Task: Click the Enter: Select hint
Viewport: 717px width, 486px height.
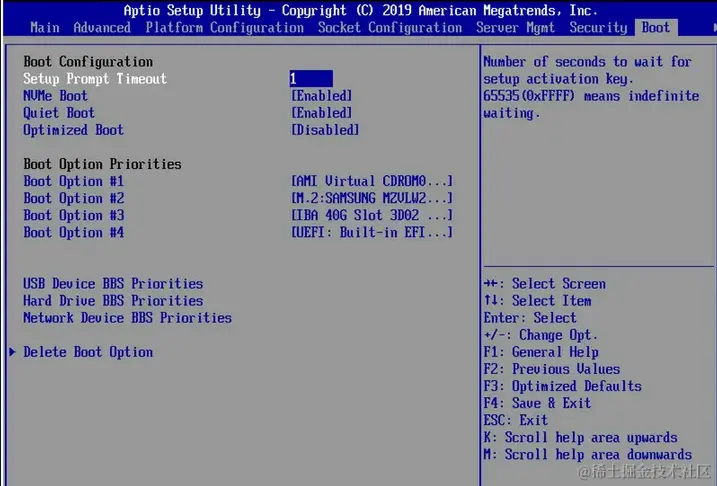Action: (530, 318)
